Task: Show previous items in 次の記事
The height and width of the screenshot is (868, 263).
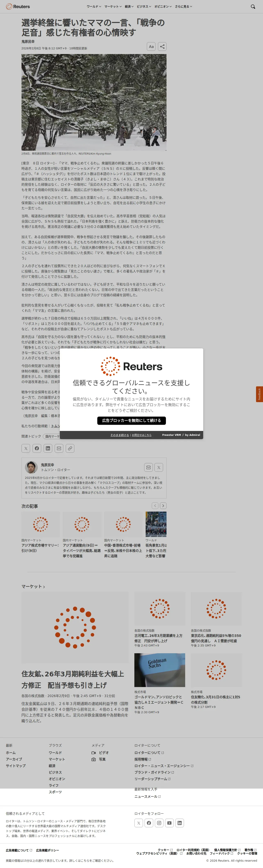Action: (x=155, y=505)
